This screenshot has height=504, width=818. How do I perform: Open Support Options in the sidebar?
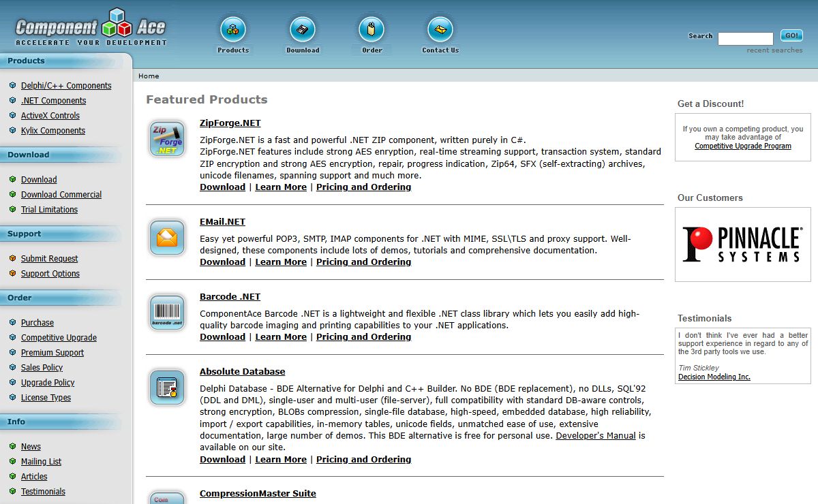pos(50,274)
